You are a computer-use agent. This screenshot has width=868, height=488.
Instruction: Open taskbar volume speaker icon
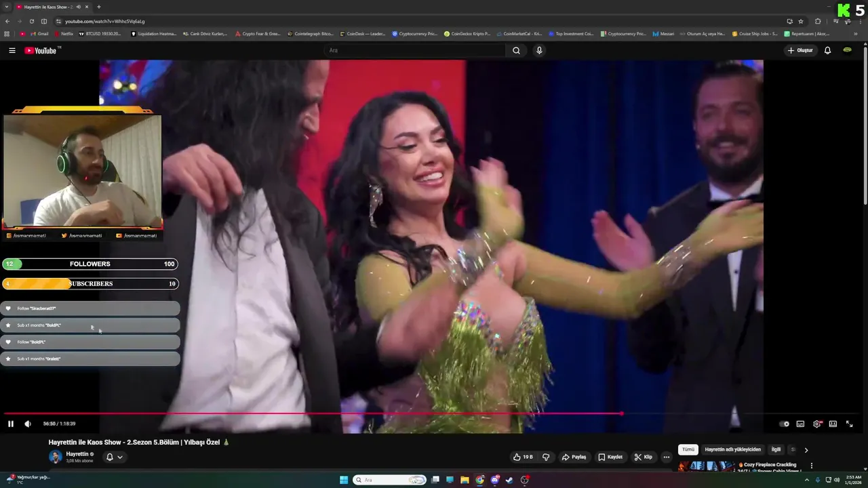[x=837, y=480]
